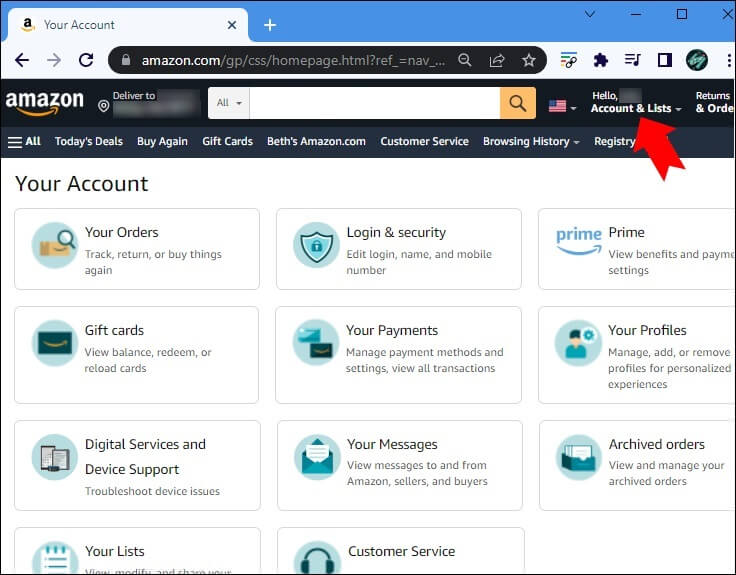Click the Your Payments cards icon
The width and height of the screenshot is (736, 575).
[x=315, y=343]
